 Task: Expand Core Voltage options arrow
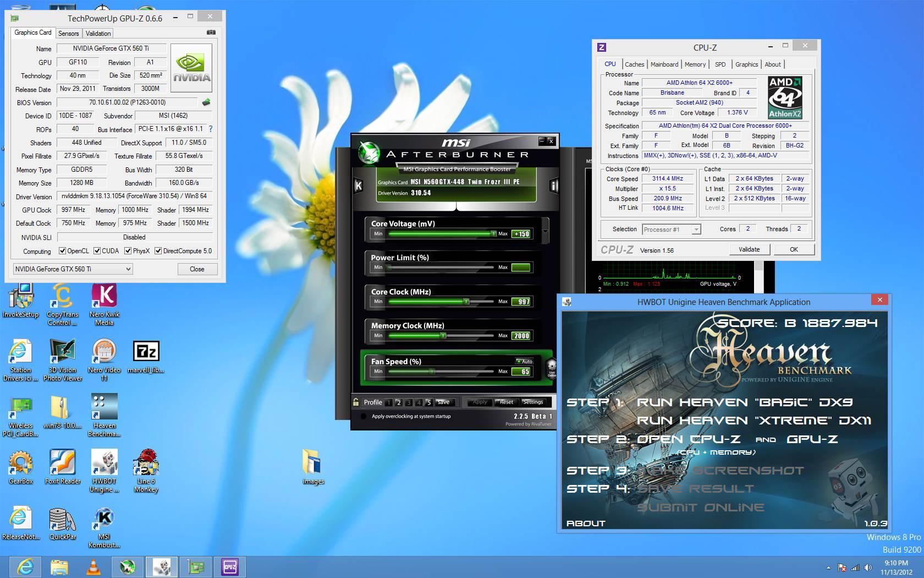pos(545,231)
